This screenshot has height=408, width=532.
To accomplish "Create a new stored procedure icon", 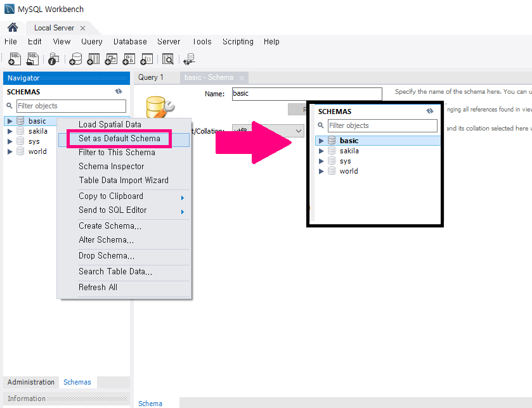I will pos(129,59).
